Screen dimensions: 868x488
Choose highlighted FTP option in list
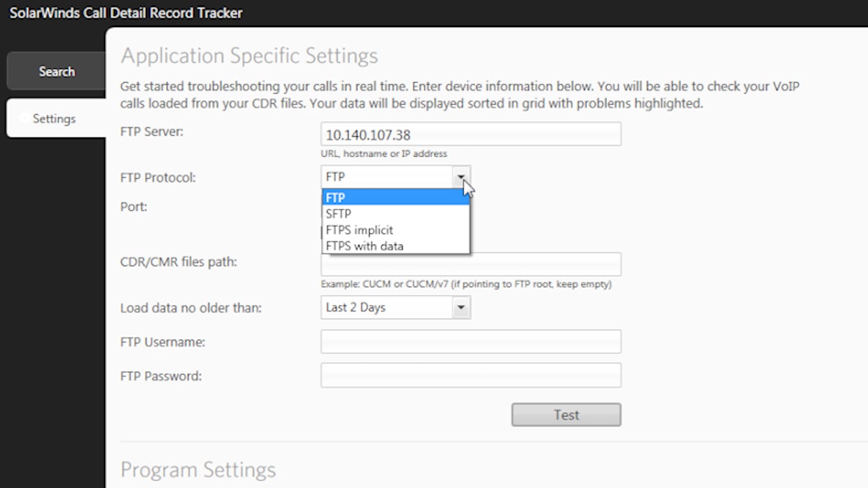(395, 197)
